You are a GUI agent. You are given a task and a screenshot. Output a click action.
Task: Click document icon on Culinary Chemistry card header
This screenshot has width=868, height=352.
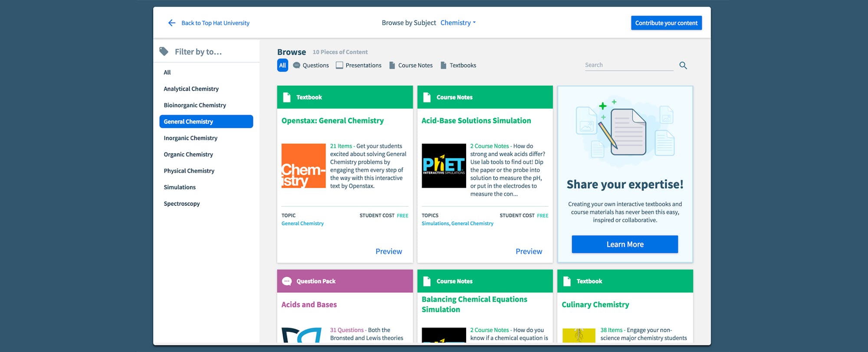tap(567, 281)
